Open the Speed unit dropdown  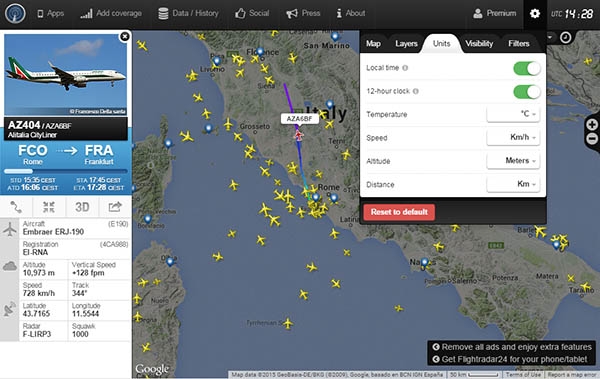tap(513, 137)
